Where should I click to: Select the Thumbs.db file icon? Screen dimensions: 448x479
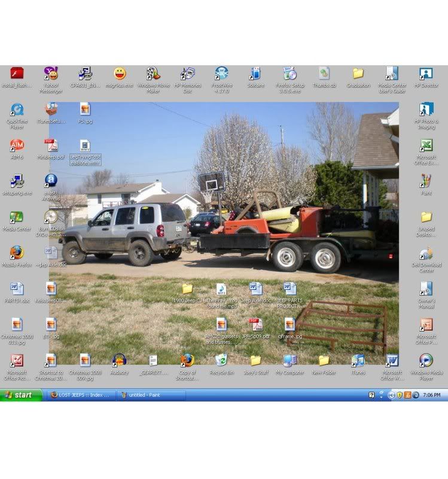click(324, 74)
